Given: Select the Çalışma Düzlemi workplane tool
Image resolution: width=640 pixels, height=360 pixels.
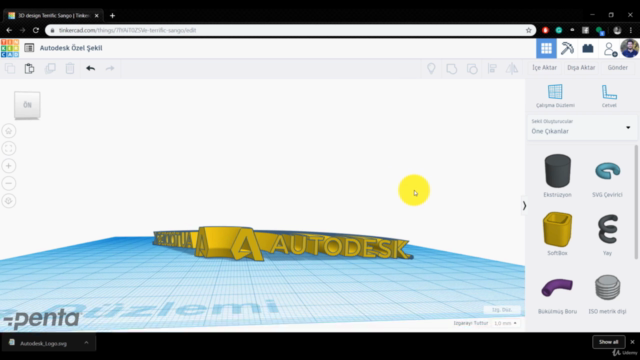Looking at the screenshot, I should pos(555,96).
